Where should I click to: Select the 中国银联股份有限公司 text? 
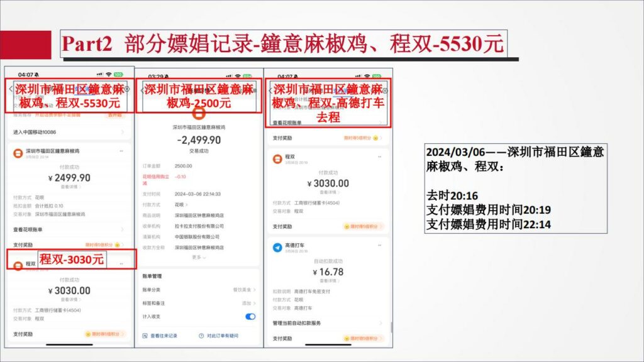click(197, 237)
